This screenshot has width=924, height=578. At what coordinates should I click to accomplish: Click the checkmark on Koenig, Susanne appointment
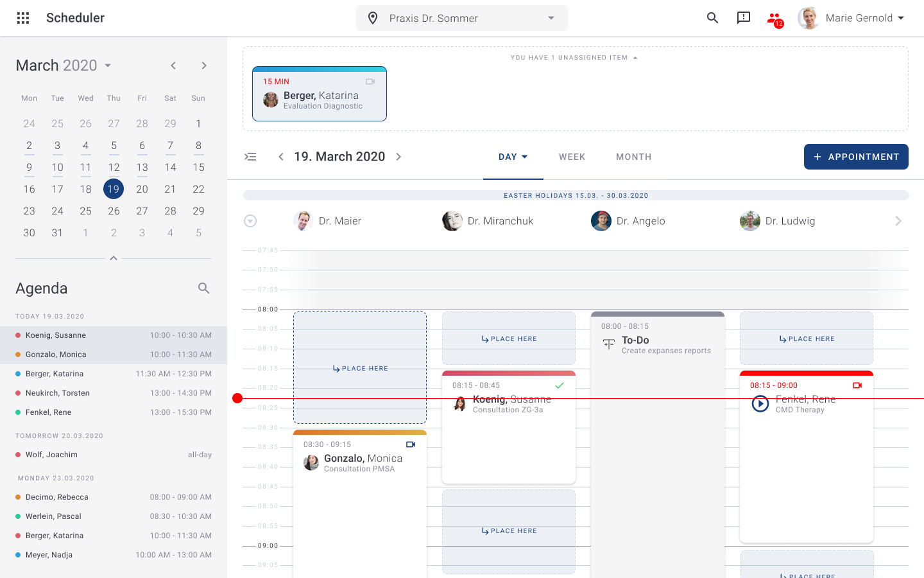(x=560, y=385)
